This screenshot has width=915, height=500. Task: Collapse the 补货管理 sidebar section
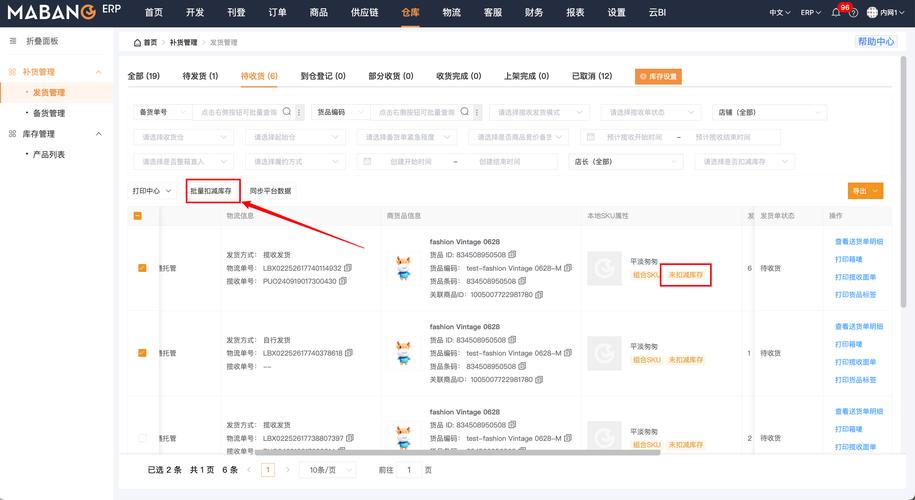98,72
